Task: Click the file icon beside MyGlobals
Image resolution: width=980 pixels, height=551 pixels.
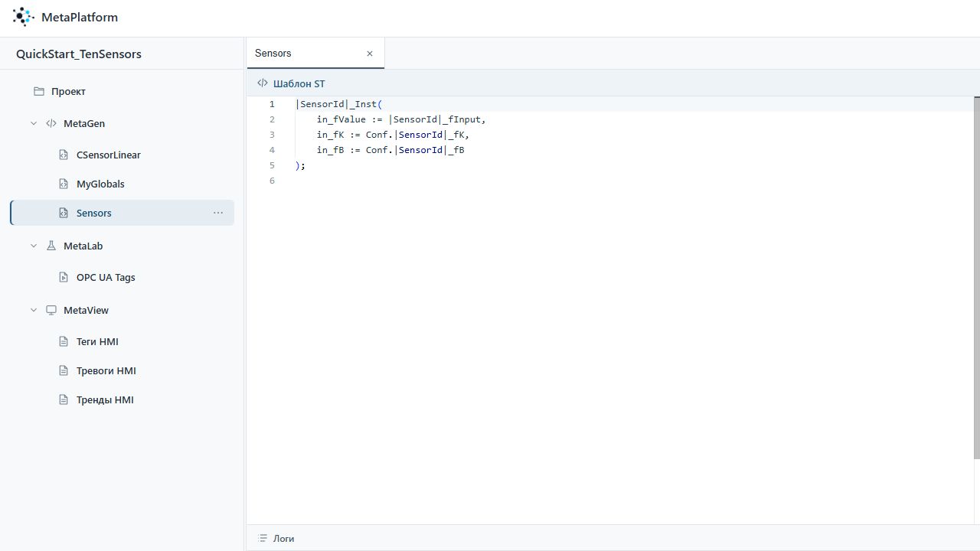Action: point(64,184)
